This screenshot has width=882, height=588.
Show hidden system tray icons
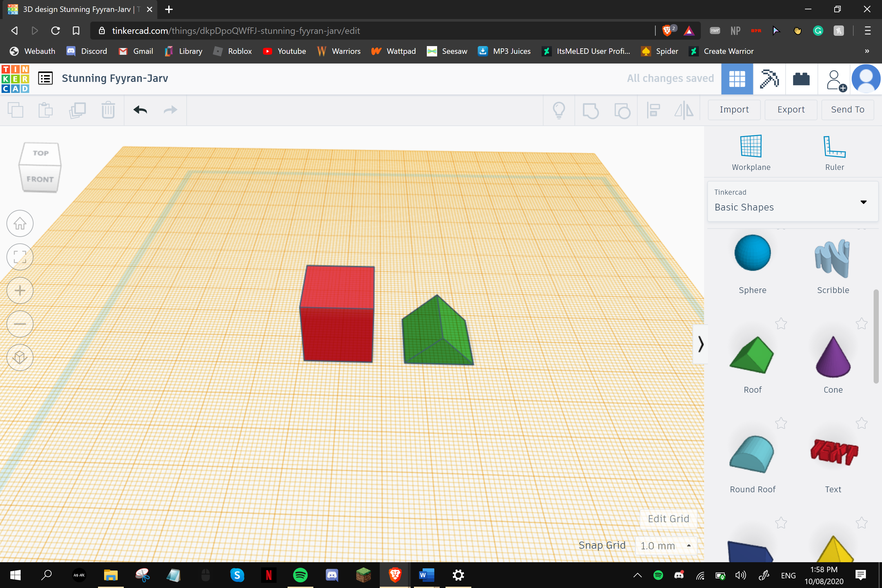(x=638, y=575)
